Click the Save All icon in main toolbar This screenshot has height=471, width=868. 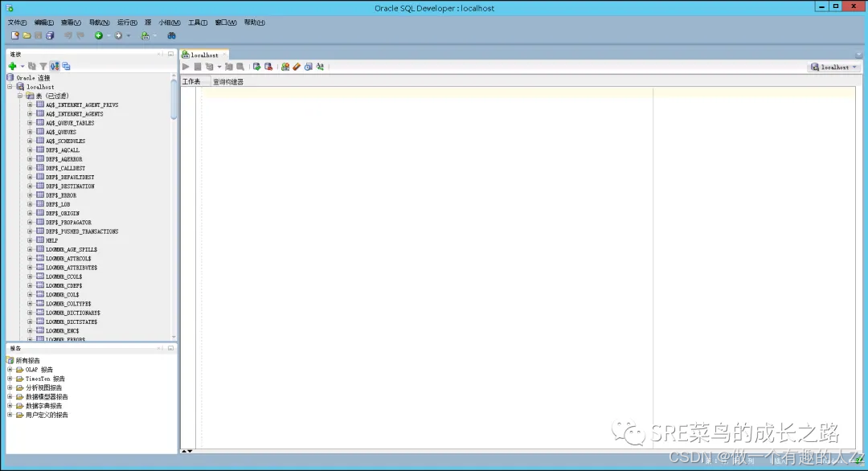pos(50,35)
